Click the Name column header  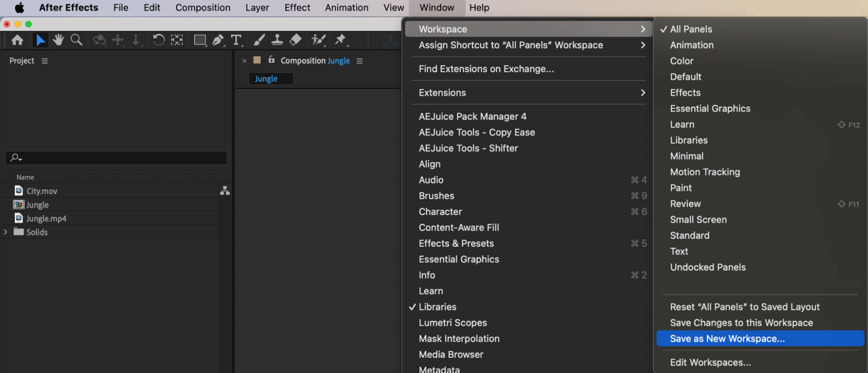[25, 177]
